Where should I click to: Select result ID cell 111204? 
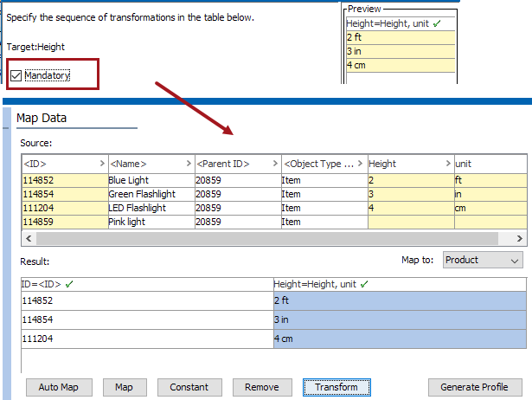pos(147,339)
